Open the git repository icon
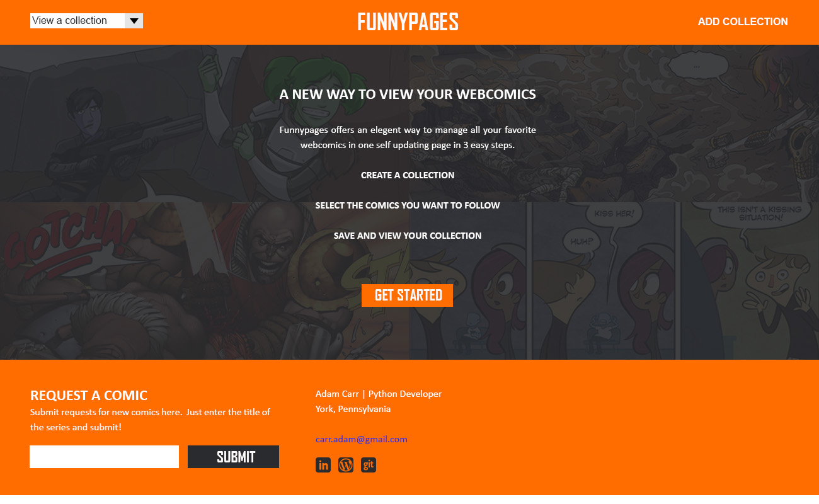 tap(369, 465)
